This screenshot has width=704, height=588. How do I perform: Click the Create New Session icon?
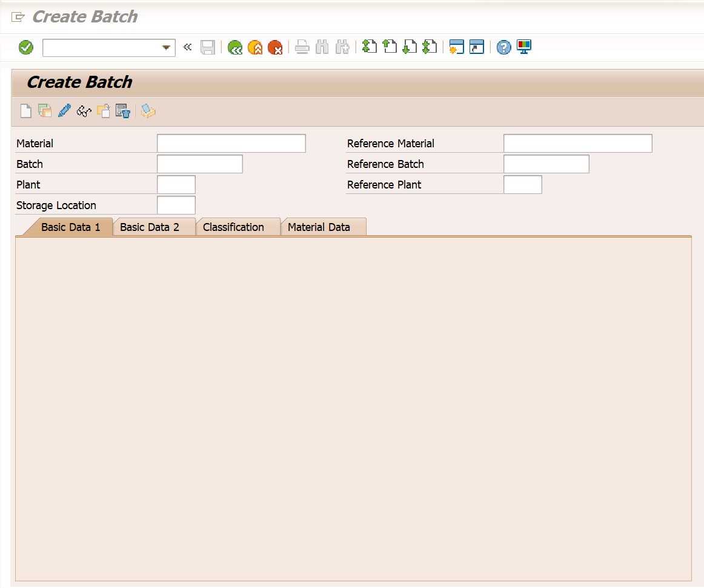coord(456,47)
